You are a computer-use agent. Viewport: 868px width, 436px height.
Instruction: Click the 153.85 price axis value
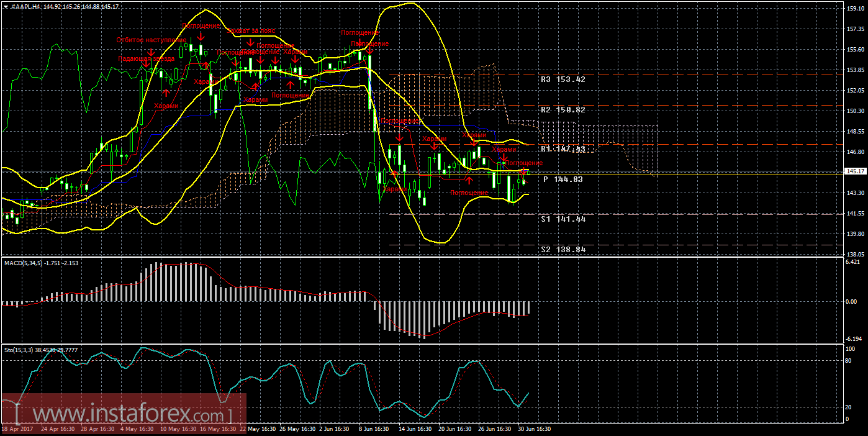856,70
